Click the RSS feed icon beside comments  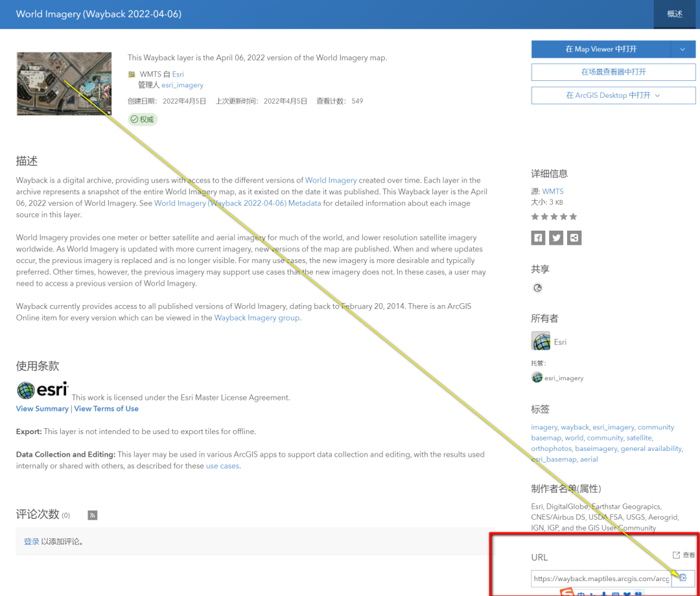[x=93, y=515]
